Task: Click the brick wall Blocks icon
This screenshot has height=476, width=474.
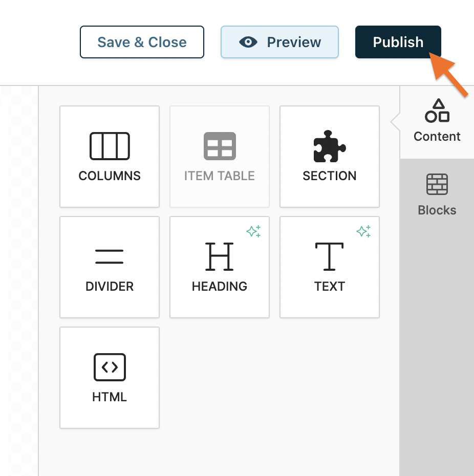Action: click(x=437, y=185)
